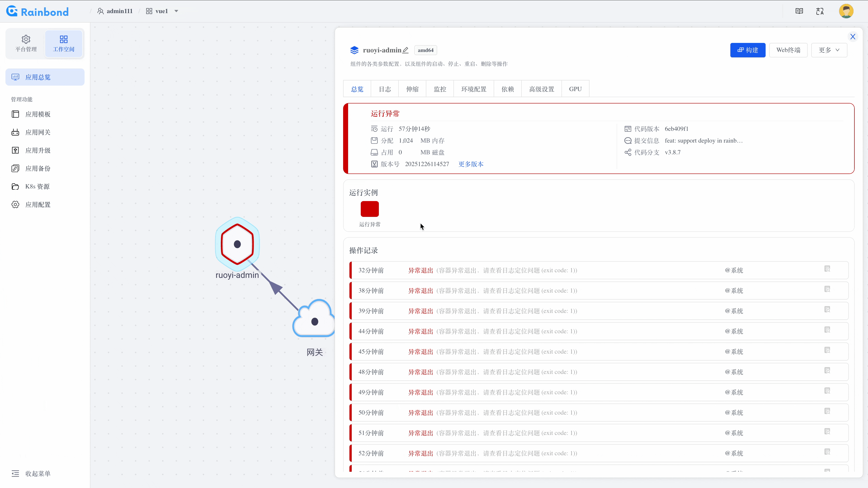The height and width of the screenshot is (488, 868).
Task: Click the edit pencil next to ruoyi-admin
Action: pyautogui.click(x=405, y=50)
